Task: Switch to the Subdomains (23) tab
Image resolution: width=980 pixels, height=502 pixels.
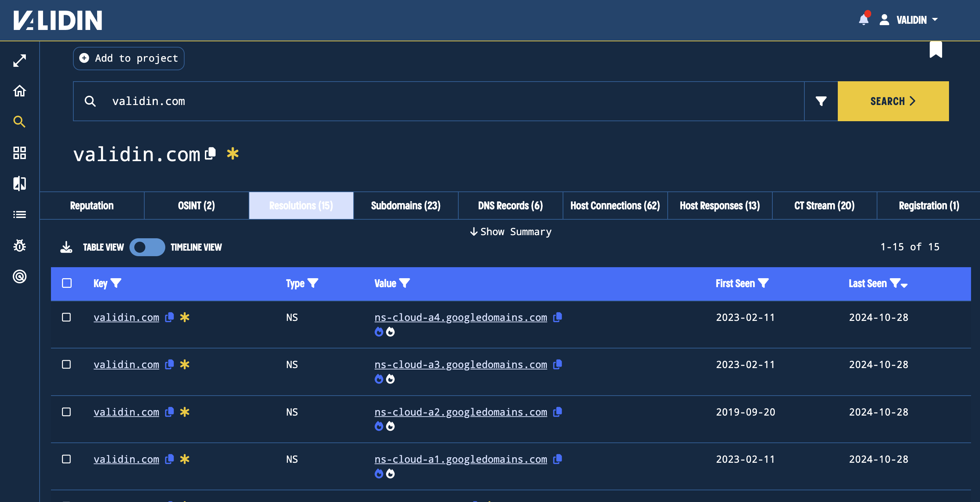Action: pos(406,205)
